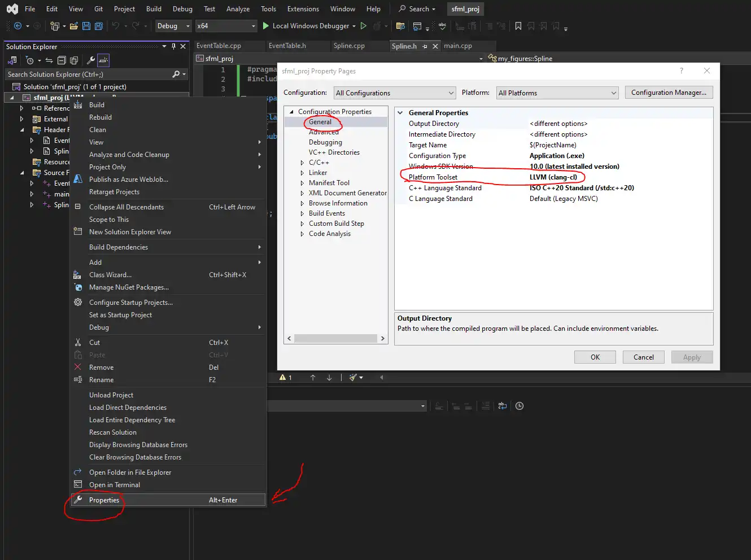Viewport: 751px width, 560px height.
Task: Click the New Project toolbar icon
Action: tap(55, 26)
